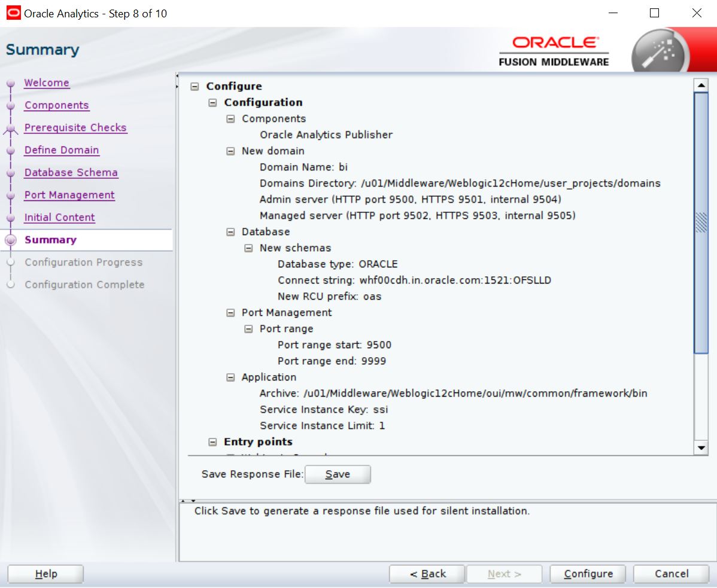Click the Oracle Analytics title bar icon
The image size is (717, 588).
[13, 13]
